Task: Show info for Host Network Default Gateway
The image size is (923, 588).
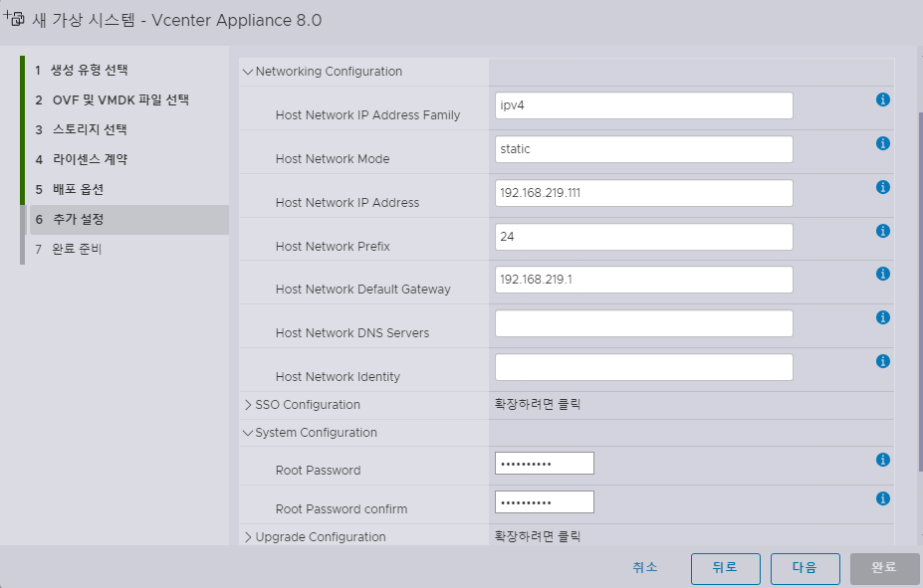Action: (x=882, y=274)
